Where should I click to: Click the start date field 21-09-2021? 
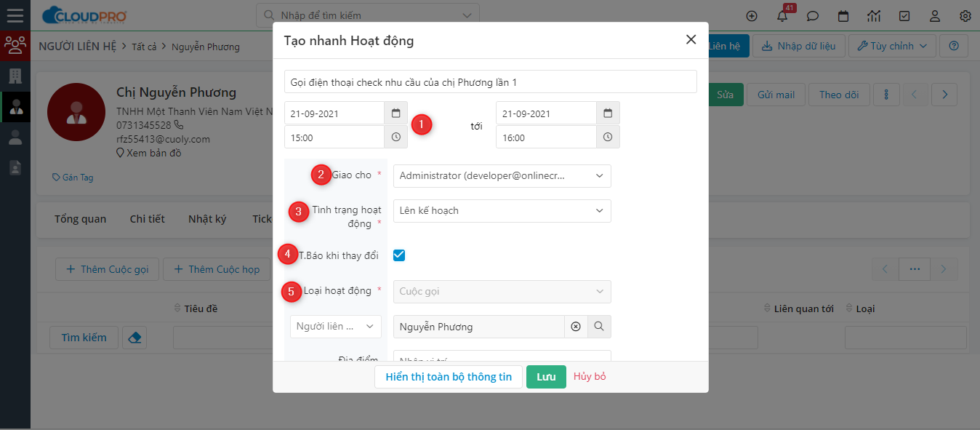[x=334, y=114]
